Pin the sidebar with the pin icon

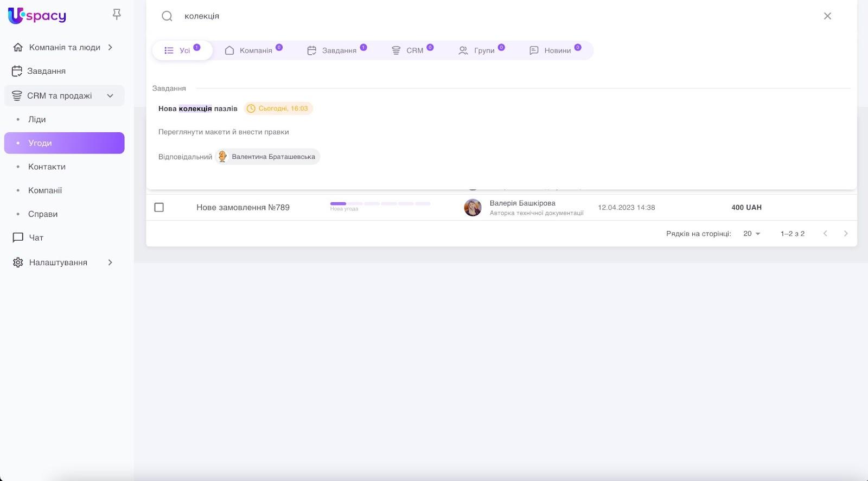point(117,15)
